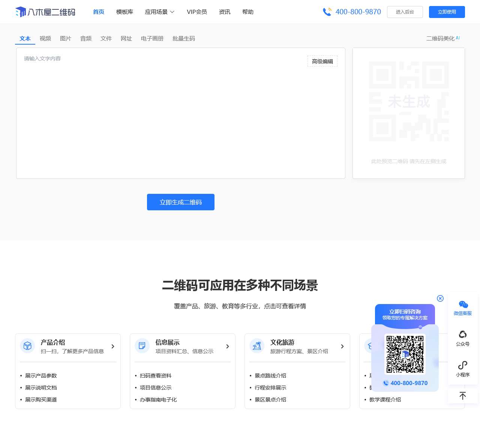480x448 pixels.
Task: Click the back-to-top arrow icon
Action: point(462,395)
